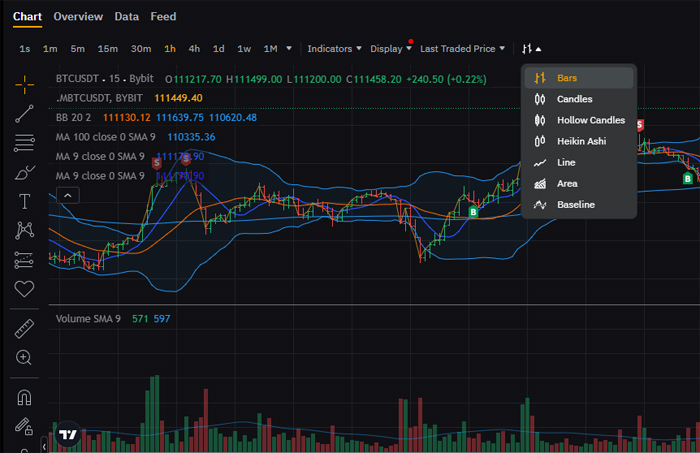The height and width of the screenshot is (453, 700).
Task: Open the Display dropdown
Action: [391, 49]
